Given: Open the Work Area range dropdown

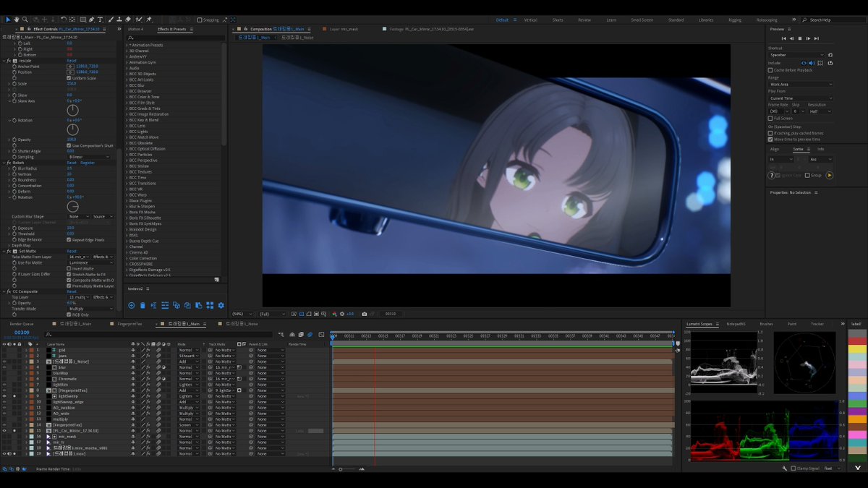Looking at the screenshot, I should (800, 84).
